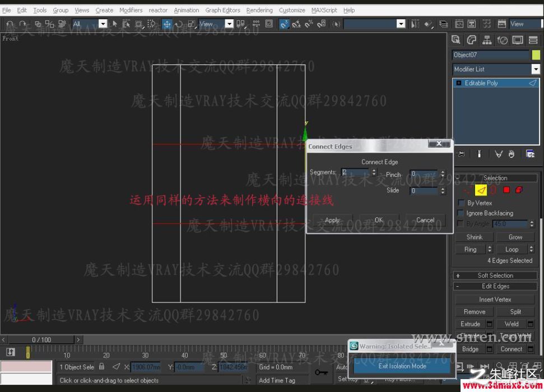This screenshot has height=392, width=544.
Task: Click the Insert Vertex button
Action: tap(495, 300)
